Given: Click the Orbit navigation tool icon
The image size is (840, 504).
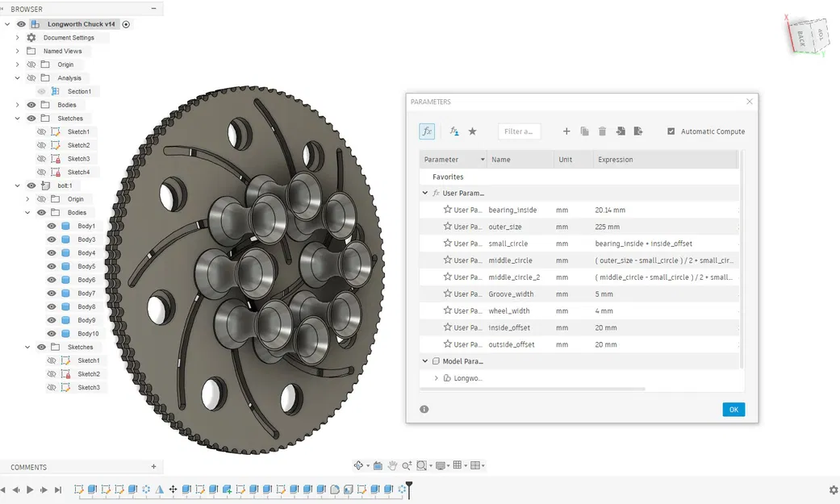Looking at the screenshot, I should 358,465.
